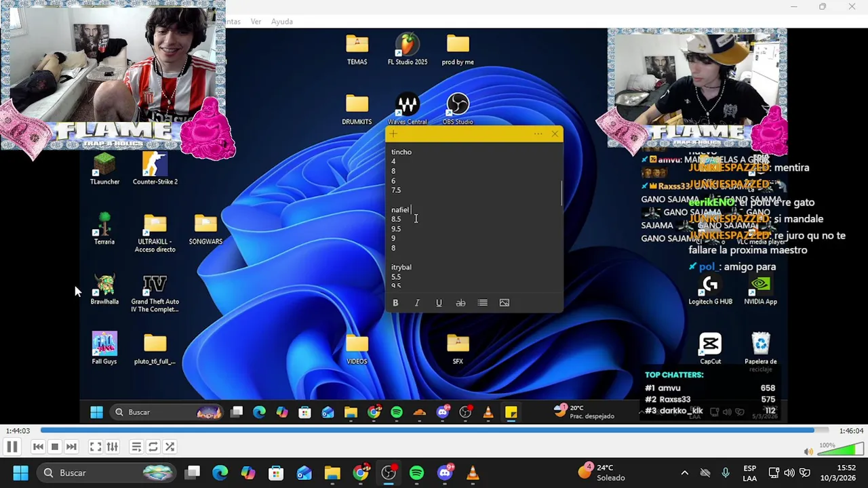
Task: Click the 'itrybal' line in the note
Action: pos(401,267)
